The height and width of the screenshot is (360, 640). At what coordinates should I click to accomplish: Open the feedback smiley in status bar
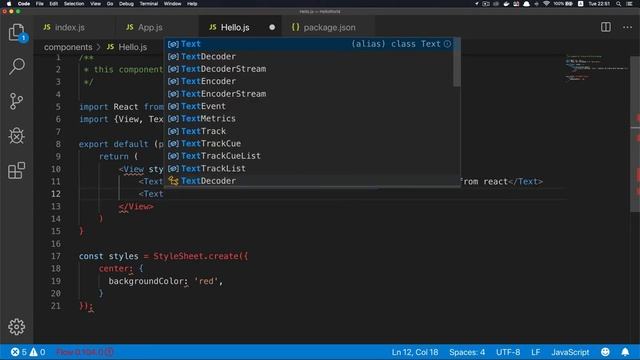605,352
